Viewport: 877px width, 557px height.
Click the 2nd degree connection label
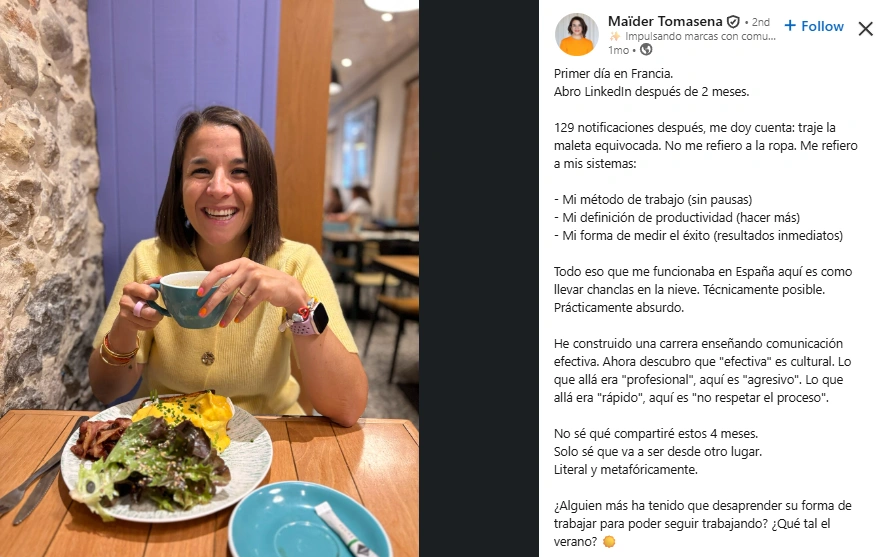761,22
